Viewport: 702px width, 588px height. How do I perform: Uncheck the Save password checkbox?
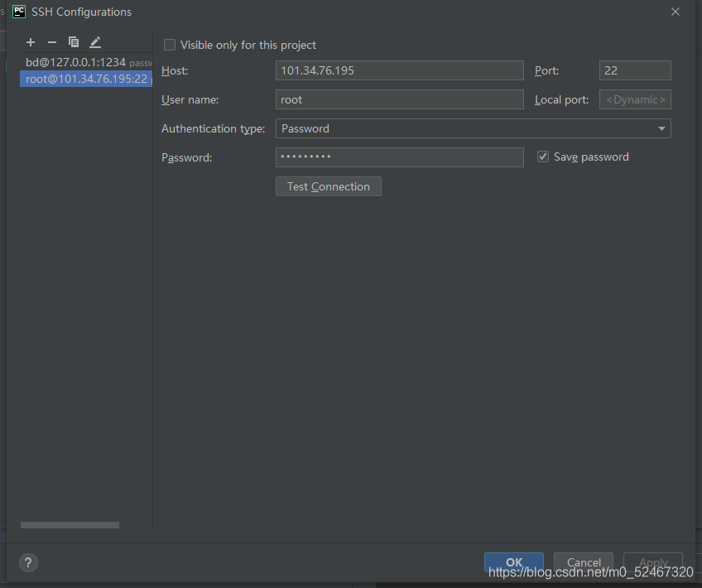[x=543, y=157]
